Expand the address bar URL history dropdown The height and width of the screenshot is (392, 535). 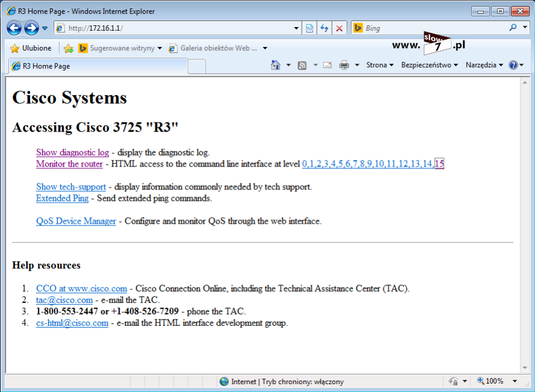pos(296,28)
